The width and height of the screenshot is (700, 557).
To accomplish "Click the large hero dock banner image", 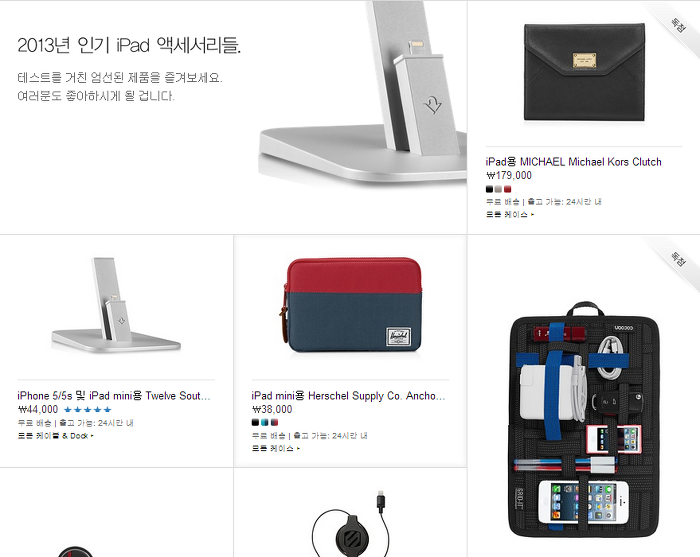I will click(362, 93).
